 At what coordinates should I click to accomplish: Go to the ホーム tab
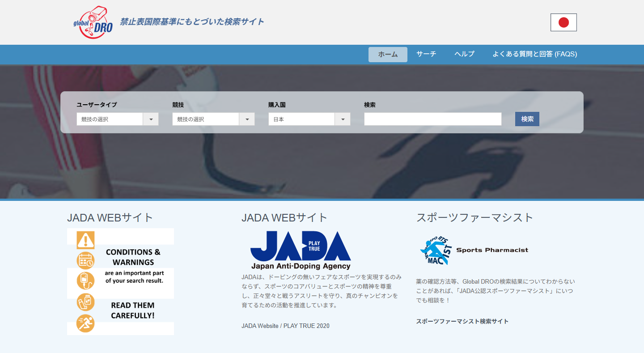[x=387, y=54]
